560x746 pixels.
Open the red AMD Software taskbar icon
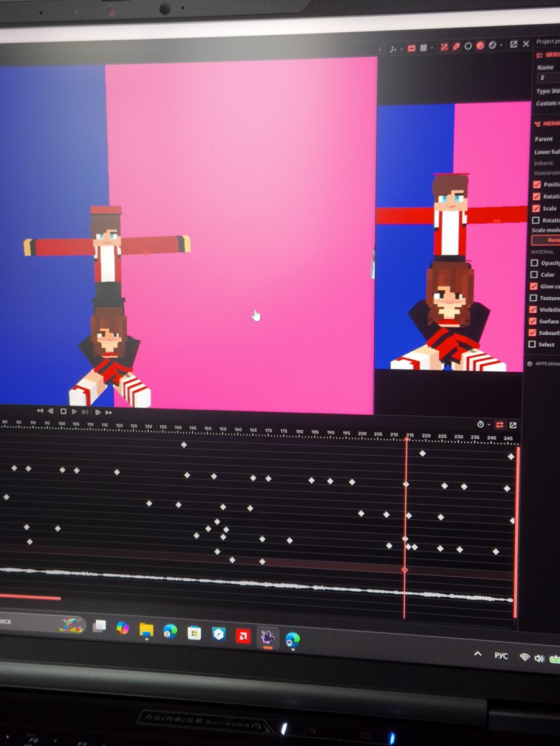(x=243, y=636)
